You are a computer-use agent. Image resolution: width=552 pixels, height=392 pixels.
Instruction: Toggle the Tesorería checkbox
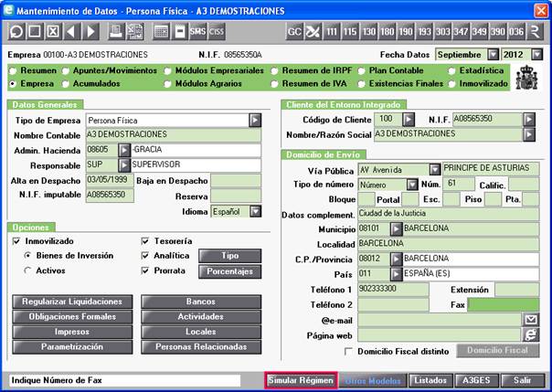pos(145,241)
